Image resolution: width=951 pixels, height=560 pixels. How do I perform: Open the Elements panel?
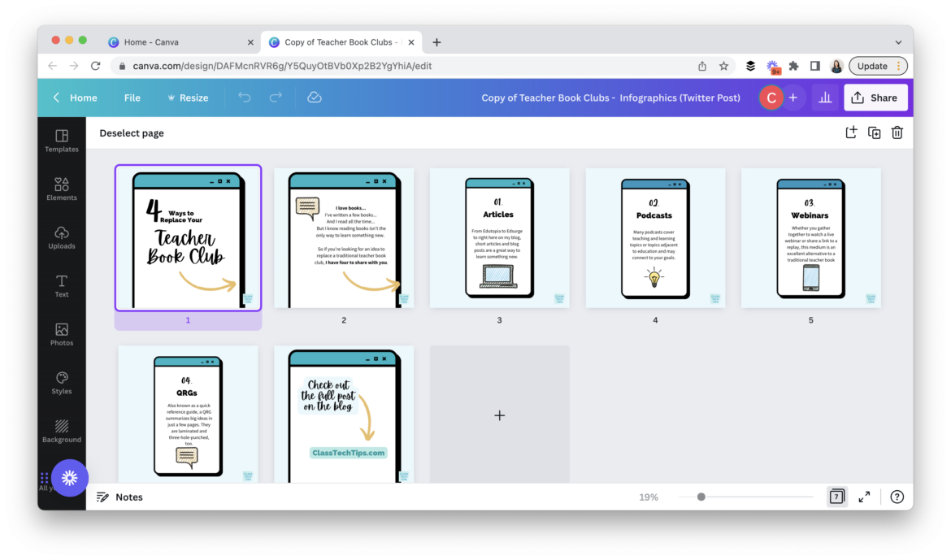pos(61,189)
